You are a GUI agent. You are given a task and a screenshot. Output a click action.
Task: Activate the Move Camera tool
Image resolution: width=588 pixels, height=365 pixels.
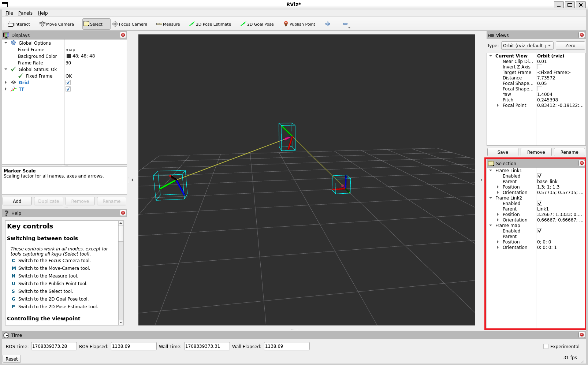[57, 24]
